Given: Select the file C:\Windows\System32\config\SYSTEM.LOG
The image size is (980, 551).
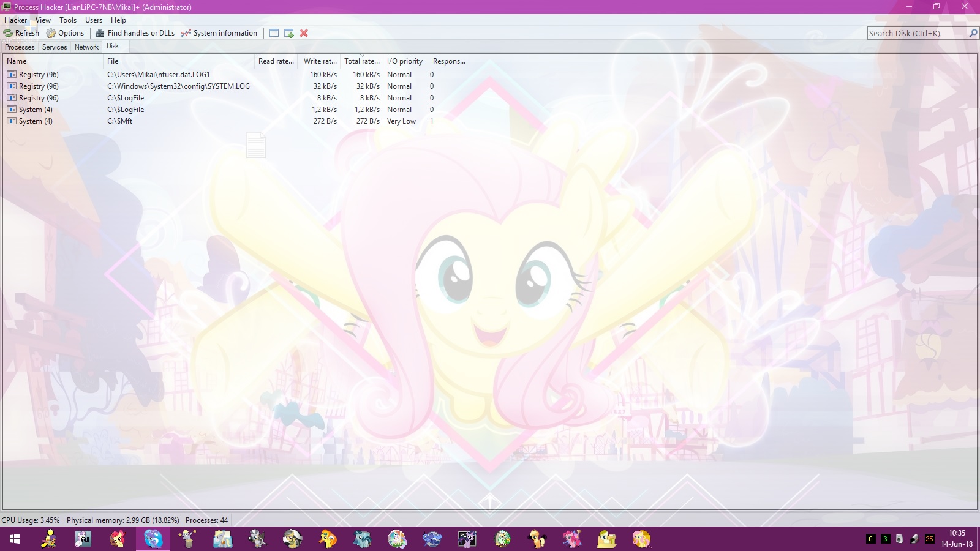Looking at the screenshot, I should pyautogui.click(x=179, y=86).
